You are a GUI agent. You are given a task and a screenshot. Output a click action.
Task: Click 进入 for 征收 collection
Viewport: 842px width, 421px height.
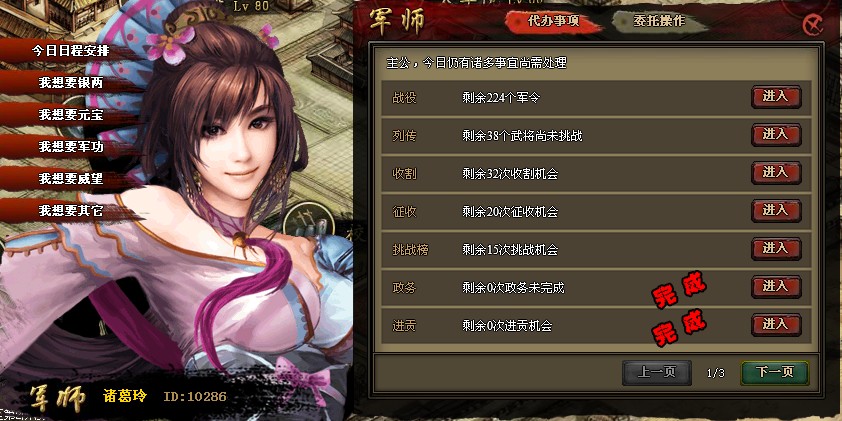click(x=776, y=211)
